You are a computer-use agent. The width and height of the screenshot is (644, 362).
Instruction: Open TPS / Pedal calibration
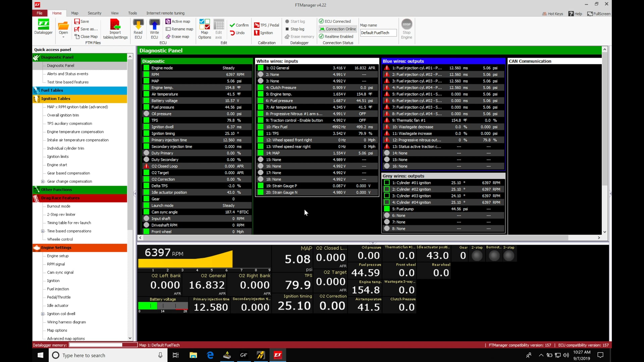(267, 25)
